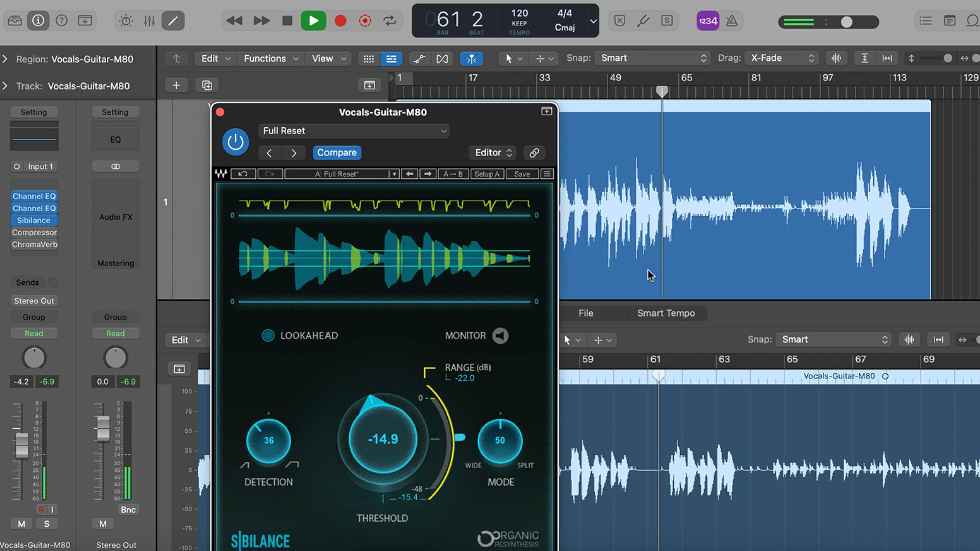The width and height of the screenshot is (980, 551).
Task: Open the Drag X-Fade dropdown
Action: coord(781,58)
